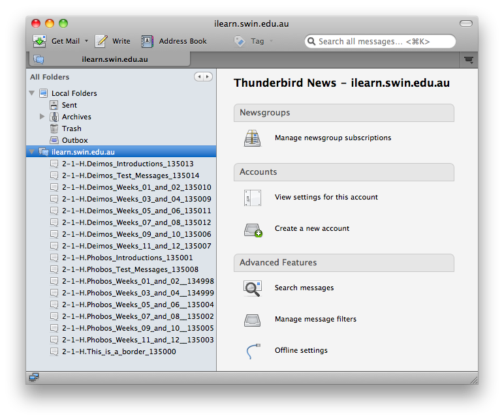504x420 pixels.
Task: Open newsgroup Phobos_Weeks_01_and_02__134998
Action: pyautogui.click(x=138, y=281)
